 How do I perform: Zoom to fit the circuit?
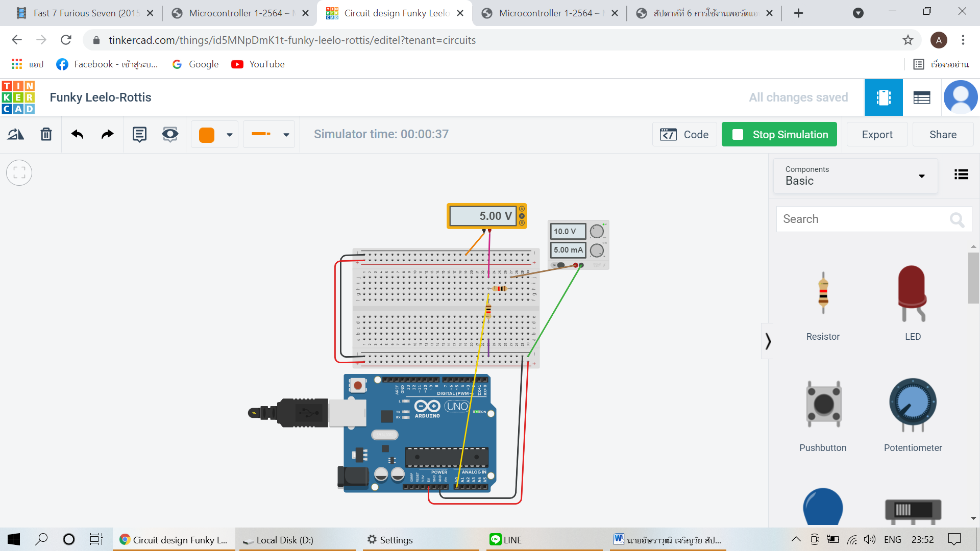(x=19, y=172)
